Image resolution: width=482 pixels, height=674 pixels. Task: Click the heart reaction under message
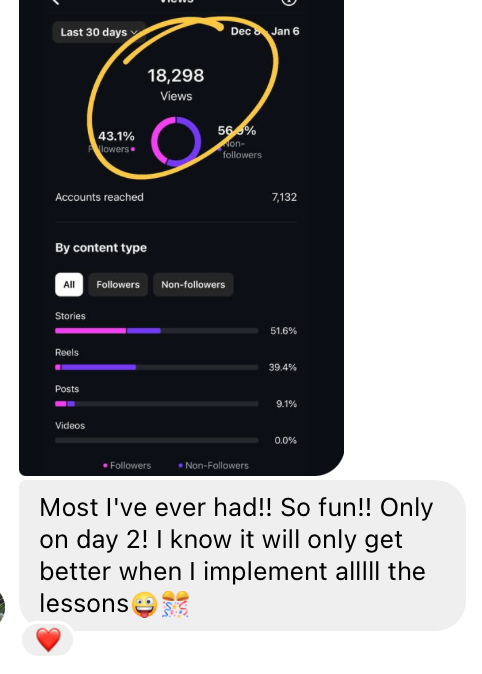(x=48, y=640)
